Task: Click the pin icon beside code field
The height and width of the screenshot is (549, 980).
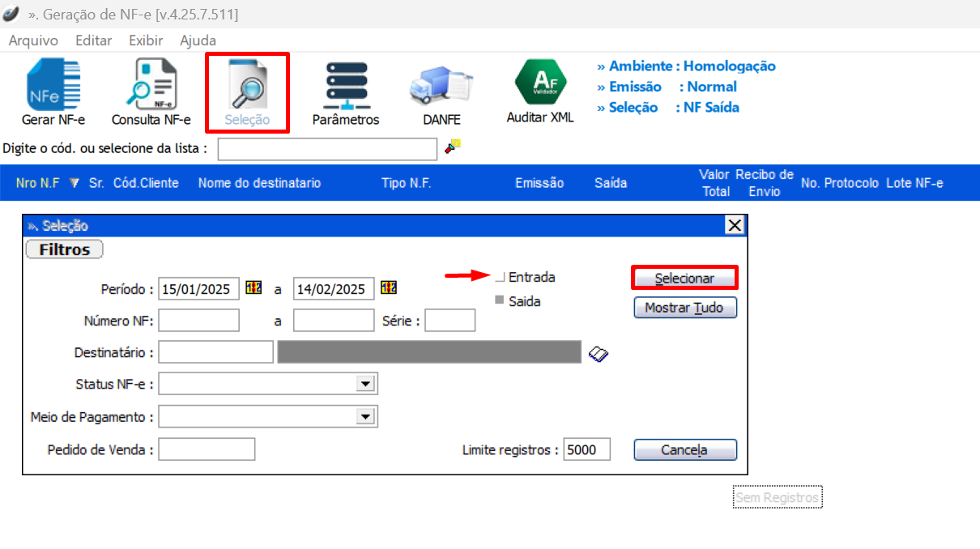Action: click(453, 147)
